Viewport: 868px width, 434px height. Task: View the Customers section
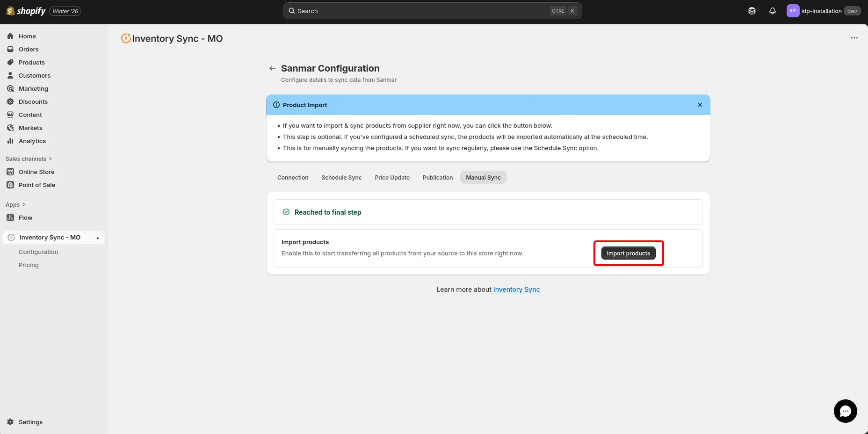[34, 75]
